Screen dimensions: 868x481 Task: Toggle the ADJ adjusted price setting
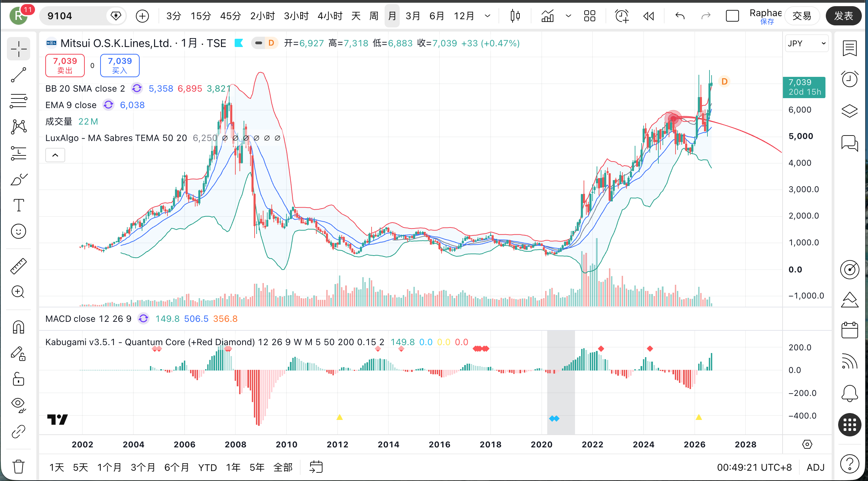click(816, 468)
